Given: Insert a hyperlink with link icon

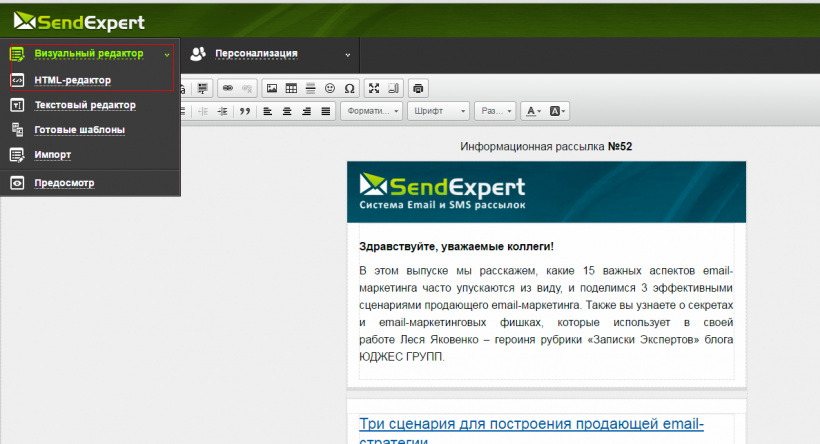Looking at the screenshot, I should (x=227, y=88).
